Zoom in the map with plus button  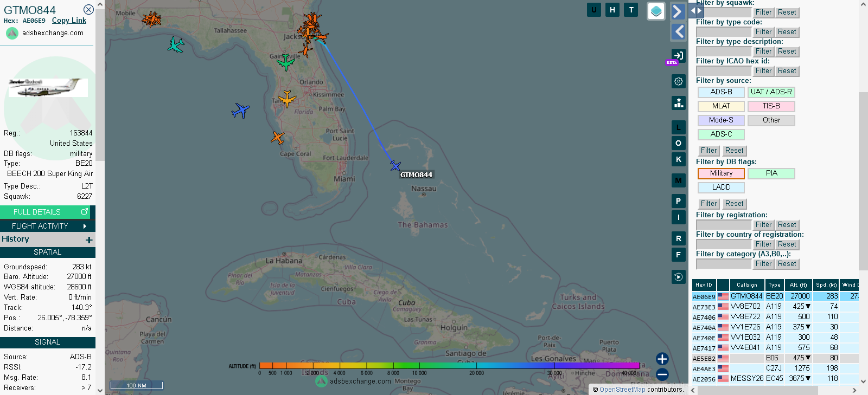coord(662,359)
